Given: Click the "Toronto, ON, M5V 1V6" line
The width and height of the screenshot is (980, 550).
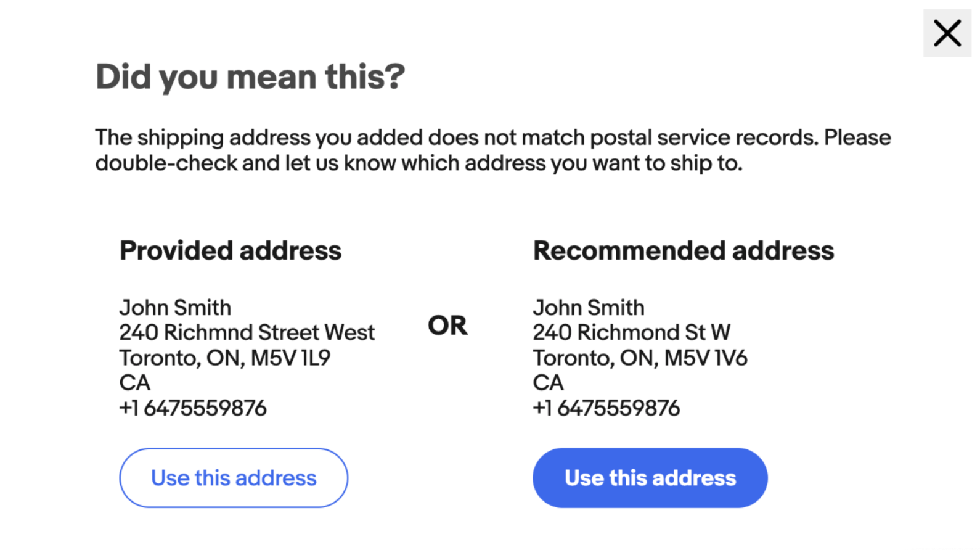Looking at the screenshot, I should [x=640, y=358].
